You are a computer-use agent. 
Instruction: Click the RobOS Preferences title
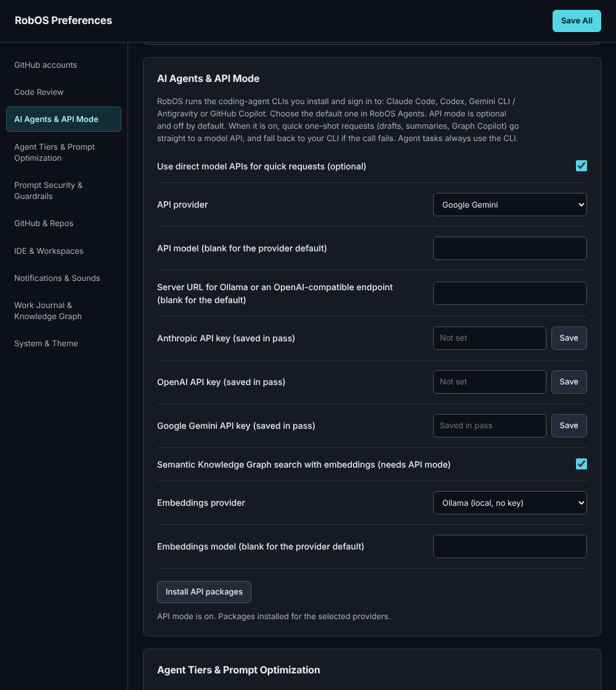point(63,21)
